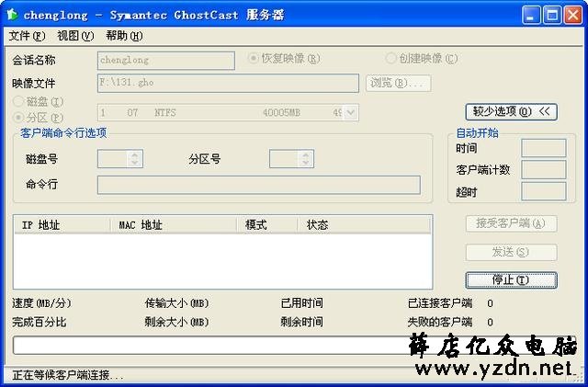
Task: Click the 超时 input field
Action: tap(544, 192)
